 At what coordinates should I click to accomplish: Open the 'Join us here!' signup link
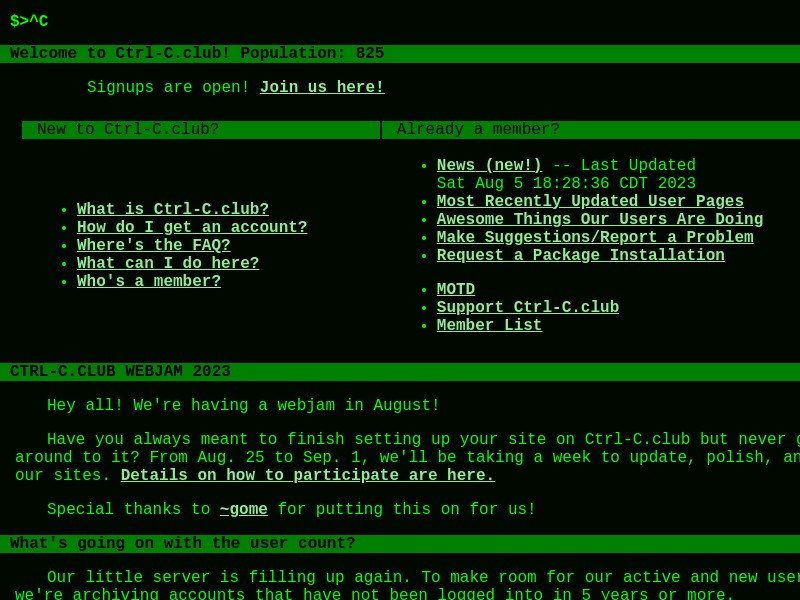point(322,87)
